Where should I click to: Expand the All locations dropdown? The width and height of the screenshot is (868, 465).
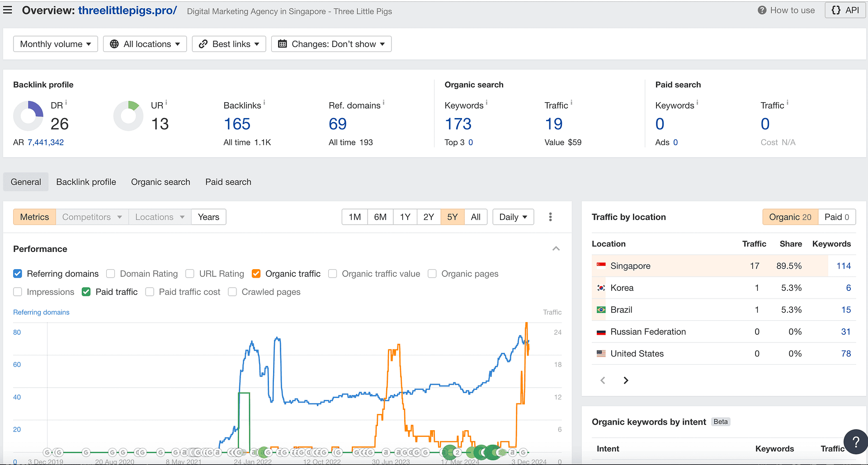click(145, 44)
